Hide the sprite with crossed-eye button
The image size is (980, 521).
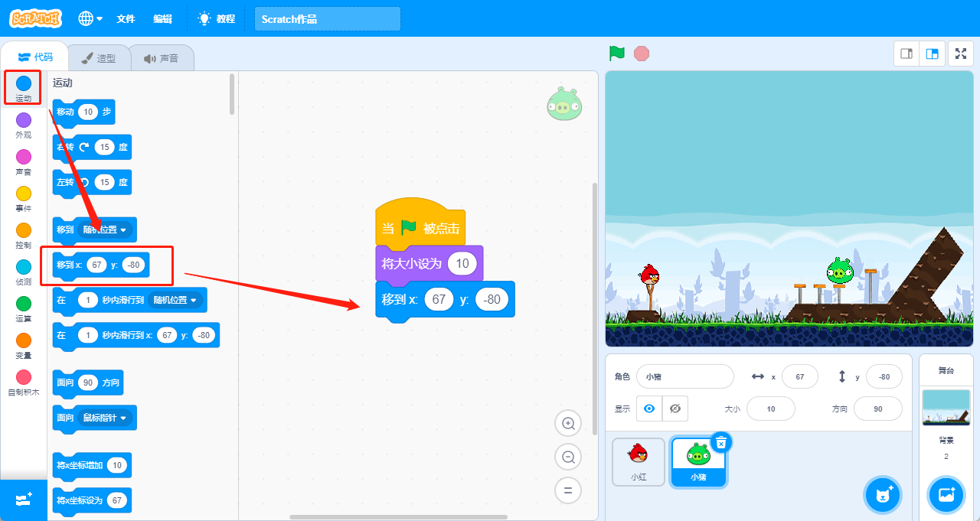(675, 409)
